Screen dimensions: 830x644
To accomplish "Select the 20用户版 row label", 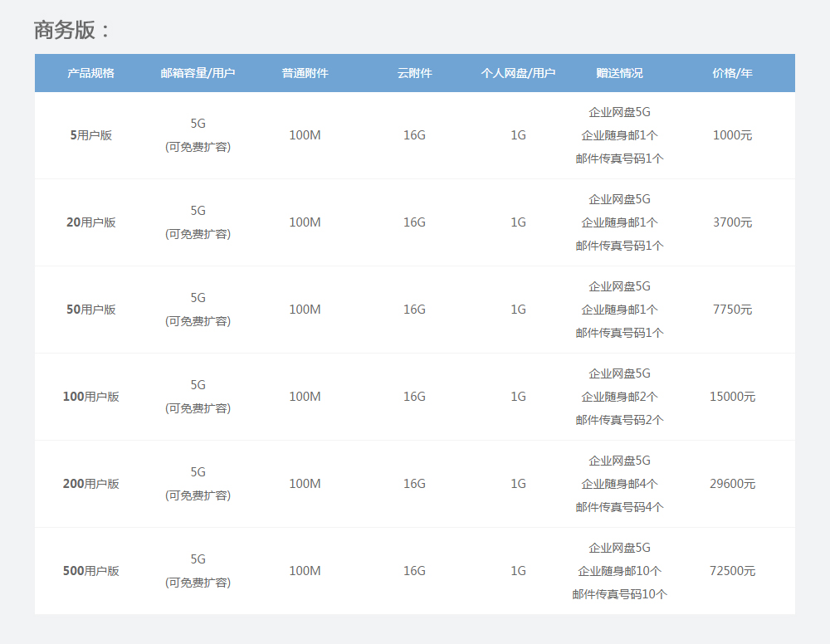I will [x=91, y=222].
